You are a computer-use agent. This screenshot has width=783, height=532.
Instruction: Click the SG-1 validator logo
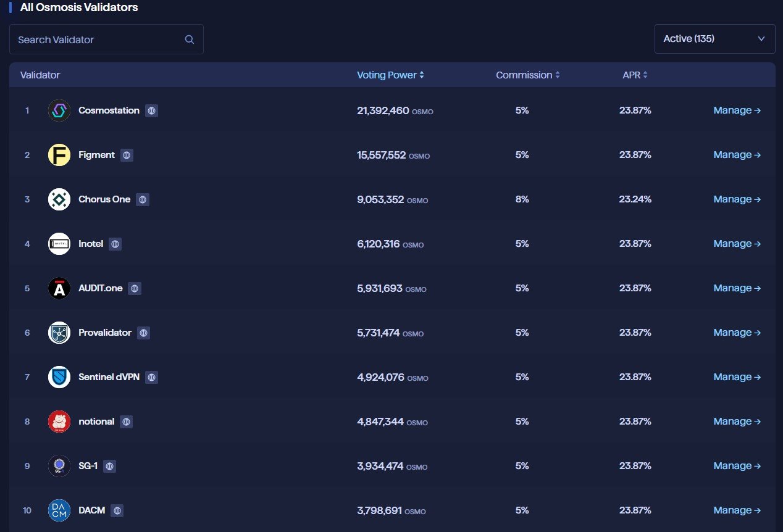[59, 466]
